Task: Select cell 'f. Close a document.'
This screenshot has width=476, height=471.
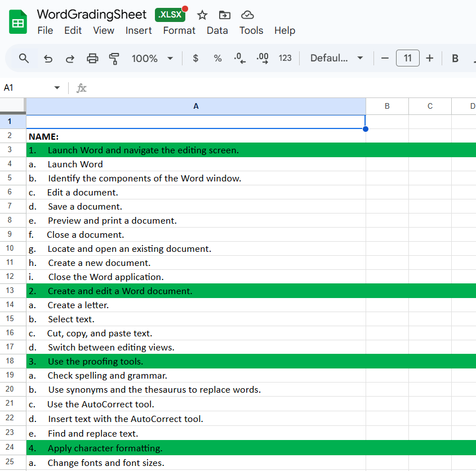Action: click(x=196, y=234)
